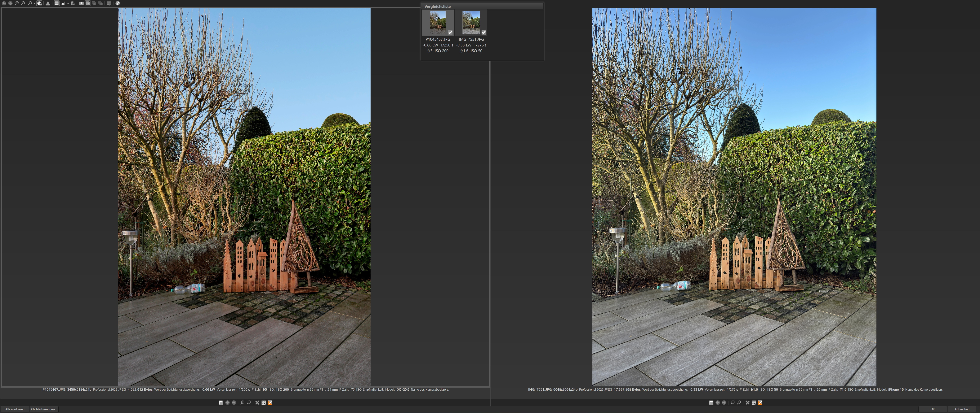Open the help question mark icon
This screenshot has height=413, width=980.
118,3
